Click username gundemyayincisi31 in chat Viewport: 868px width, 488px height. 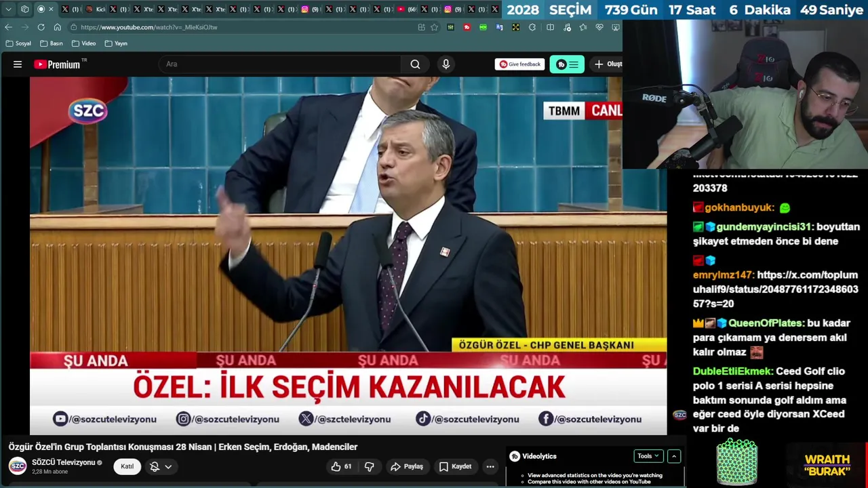(764, 227)
